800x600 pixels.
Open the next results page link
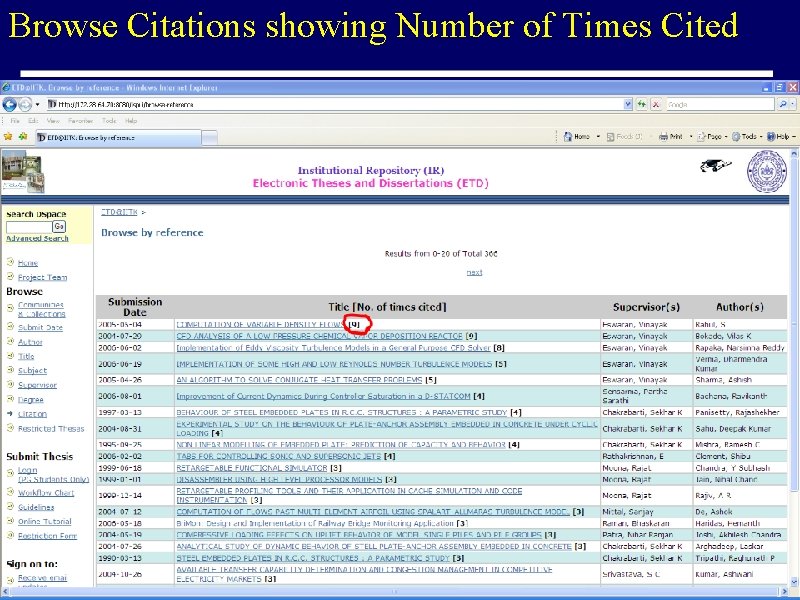474,271
